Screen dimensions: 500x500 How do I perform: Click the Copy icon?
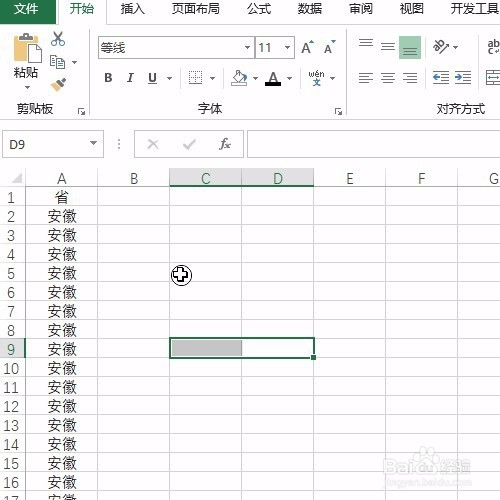pos(57,62)
